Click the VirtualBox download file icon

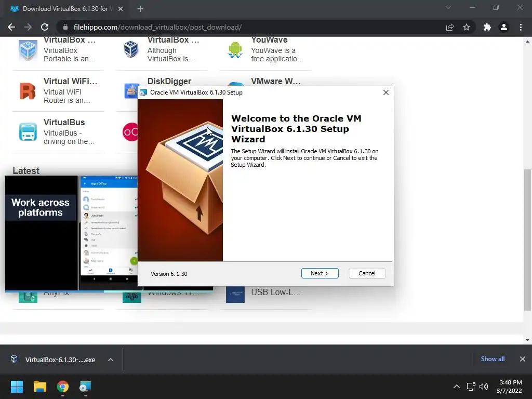(14, 359)
